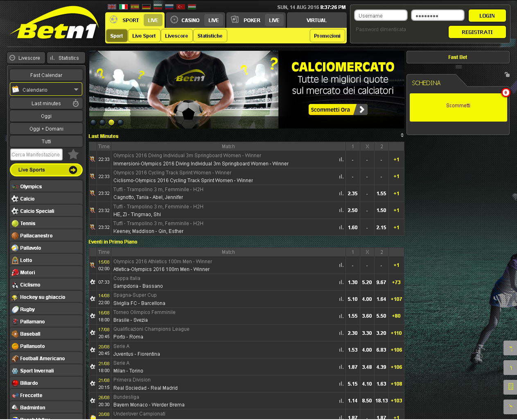Open statistics icon for Sampdoria - Bassano
This screenshot has width=517, height=420.
point(341,282)
